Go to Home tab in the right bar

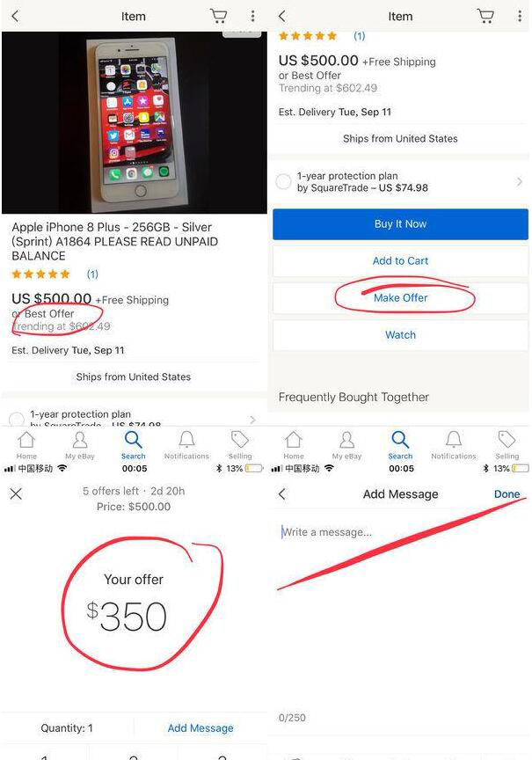tap(294, 445)
